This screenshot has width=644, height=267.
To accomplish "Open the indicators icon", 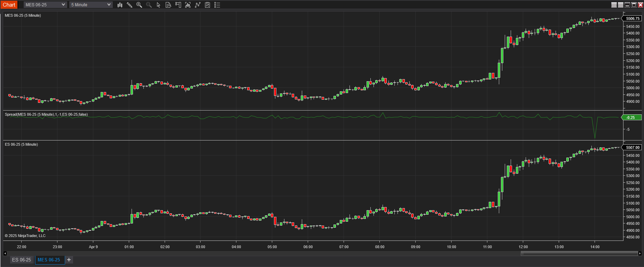I will point(188,5).
